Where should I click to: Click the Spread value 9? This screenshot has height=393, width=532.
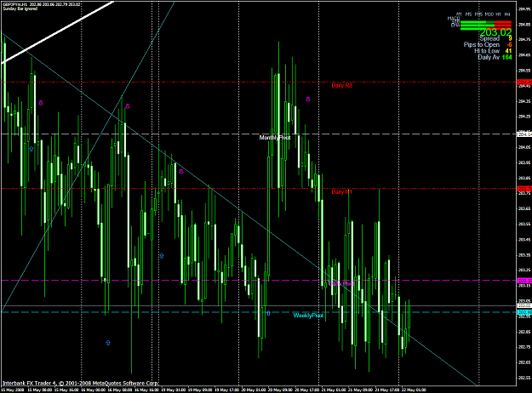pos(510,38)
